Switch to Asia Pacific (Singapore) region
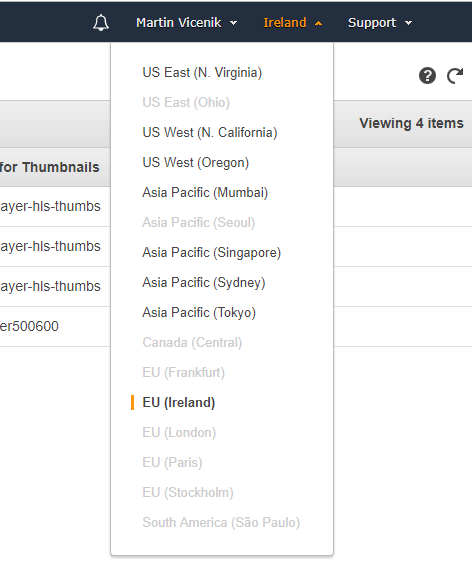The height and width of the screenshot is (575, 472). pos(212,253)
